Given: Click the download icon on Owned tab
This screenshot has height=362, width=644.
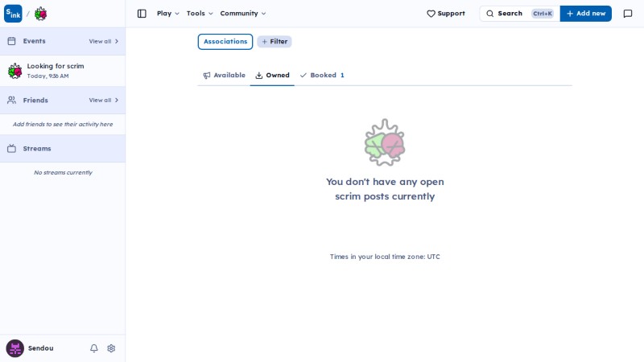Looking at the screenshot, I should (259, 75).
